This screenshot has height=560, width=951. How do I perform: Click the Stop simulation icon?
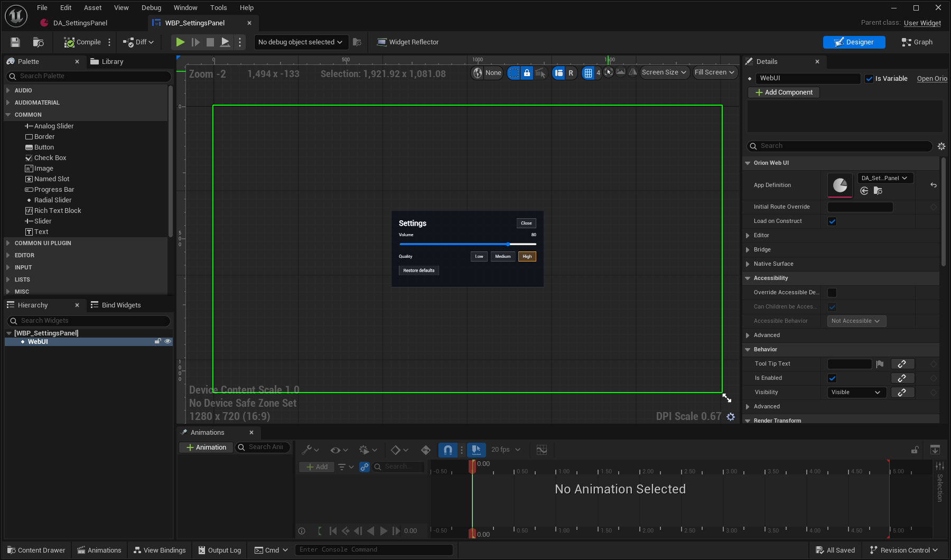pyautogui.click(x=210, y=42)
